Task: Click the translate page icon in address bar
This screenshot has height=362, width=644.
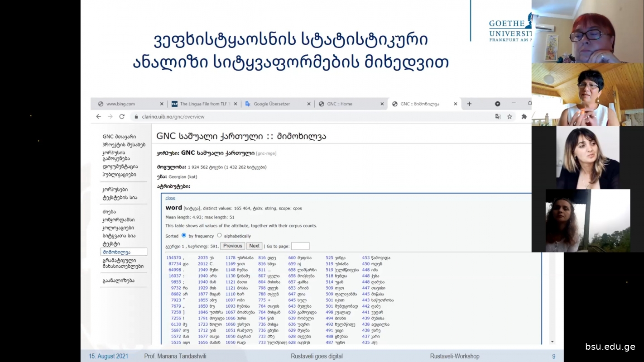Action: (x=498, y=117)
